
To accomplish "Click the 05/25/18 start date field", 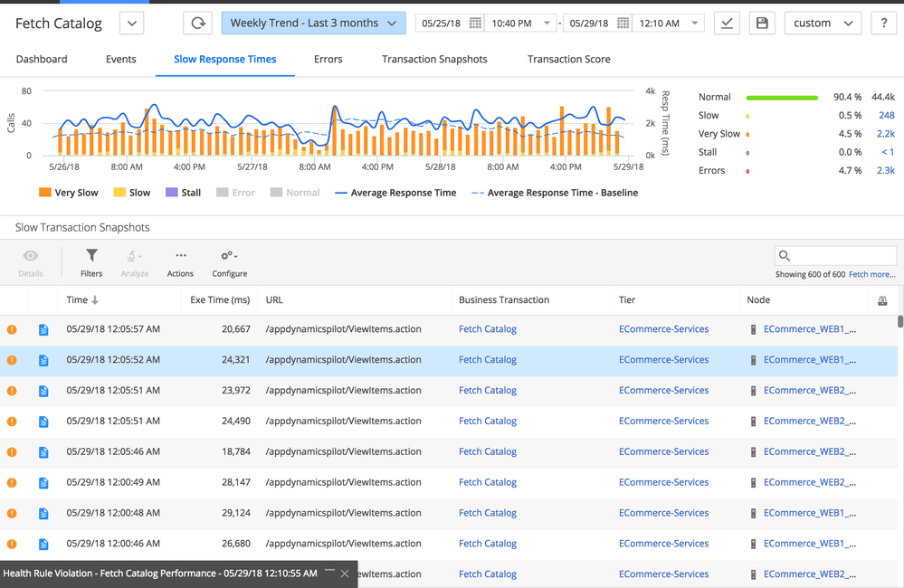I will pyautogui.click(x=441, y=23).
